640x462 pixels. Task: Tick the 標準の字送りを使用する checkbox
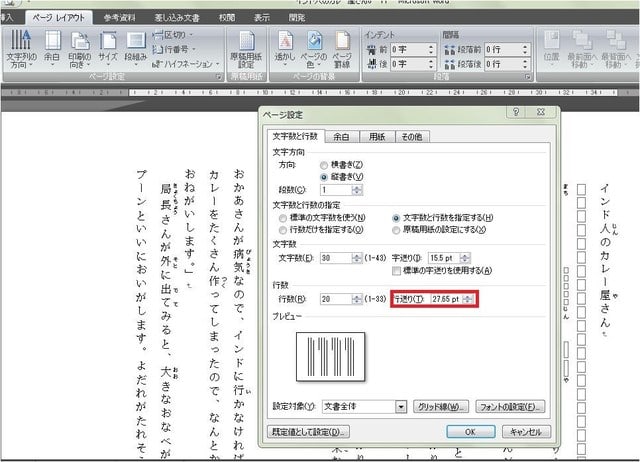pos(396,271)
